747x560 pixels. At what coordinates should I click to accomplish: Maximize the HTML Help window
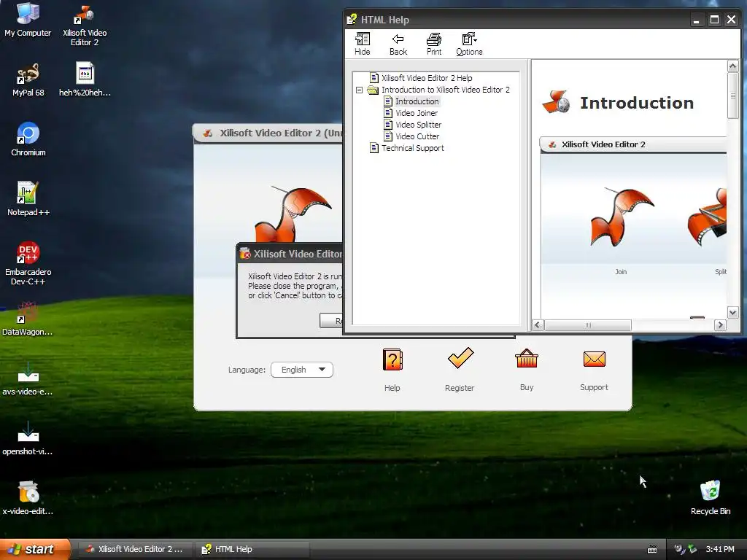tap(714, 20)
